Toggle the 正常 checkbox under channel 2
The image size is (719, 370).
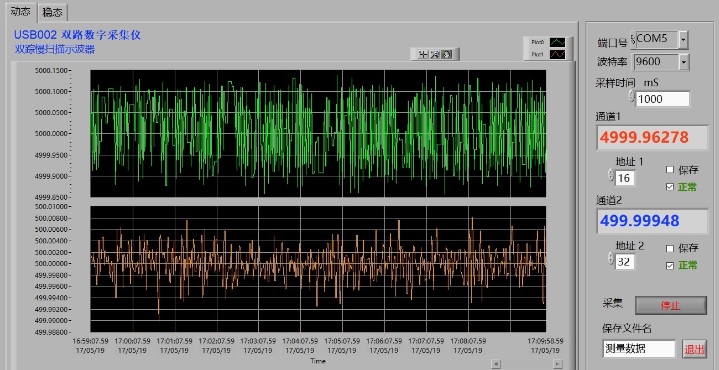(669, 266)
